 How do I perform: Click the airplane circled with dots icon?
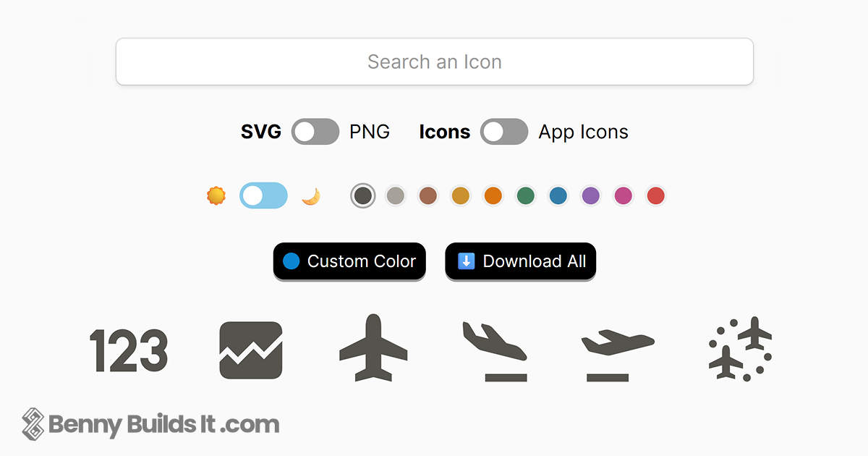[739, 351]
